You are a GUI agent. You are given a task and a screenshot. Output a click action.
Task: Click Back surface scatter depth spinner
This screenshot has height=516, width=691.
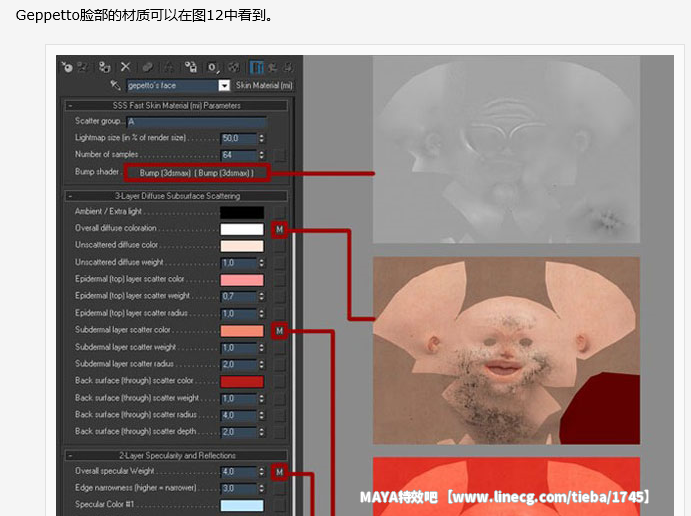tap(261, 432)
